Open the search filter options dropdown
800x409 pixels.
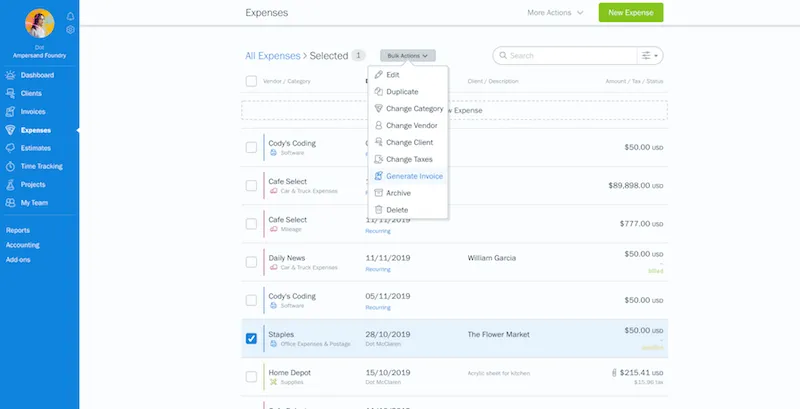pos(651,56)
